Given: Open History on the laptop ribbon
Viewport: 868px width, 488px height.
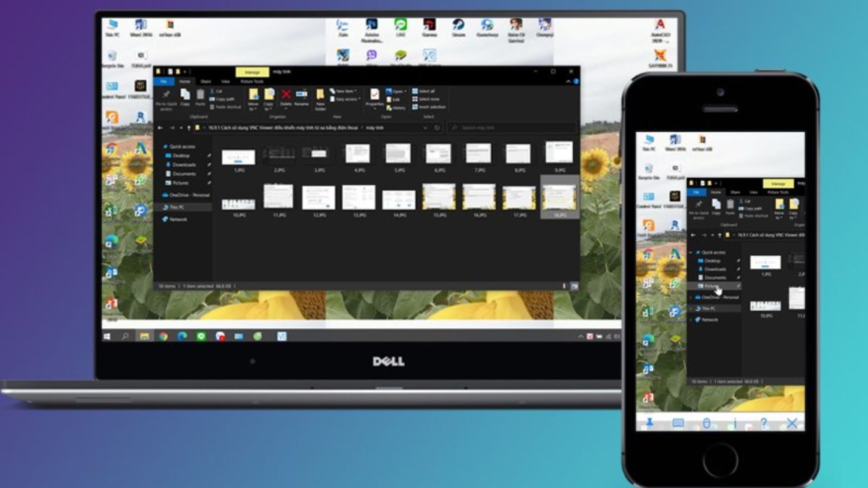Looking at the screenshot, I should point(396,108).
